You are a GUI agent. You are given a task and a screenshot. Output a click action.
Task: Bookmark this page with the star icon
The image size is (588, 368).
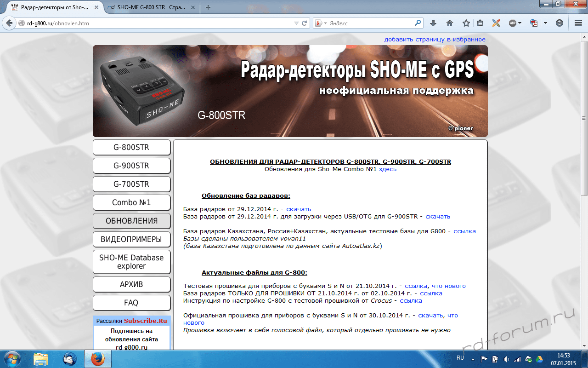click(466, 23)
